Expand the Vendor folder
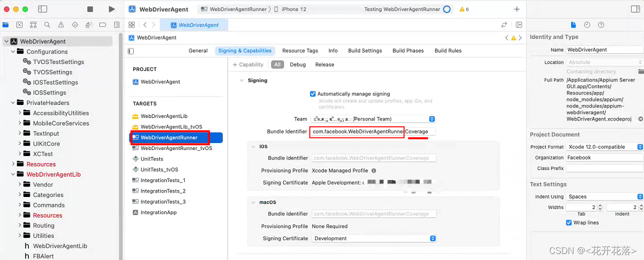Image resolution: width=644 pixels, height=260 pixels. tap(20, 184)
